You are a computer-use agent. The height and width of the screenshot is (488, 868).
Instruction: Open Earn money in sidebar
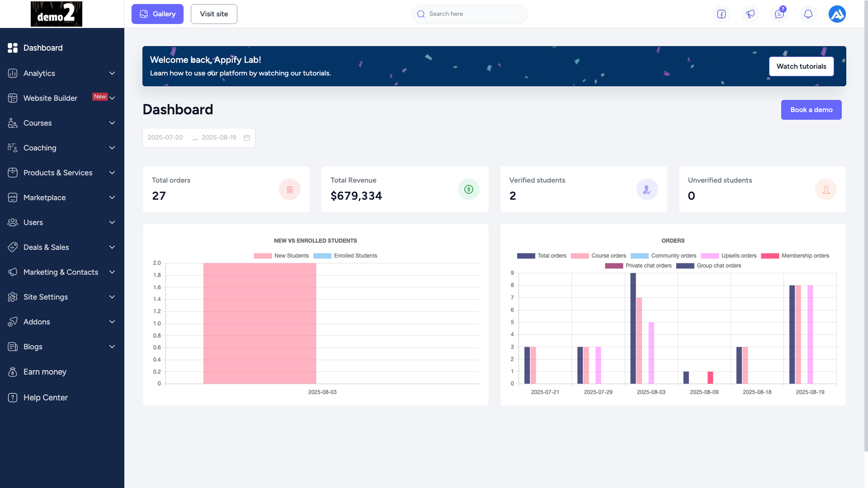point(45,372)
